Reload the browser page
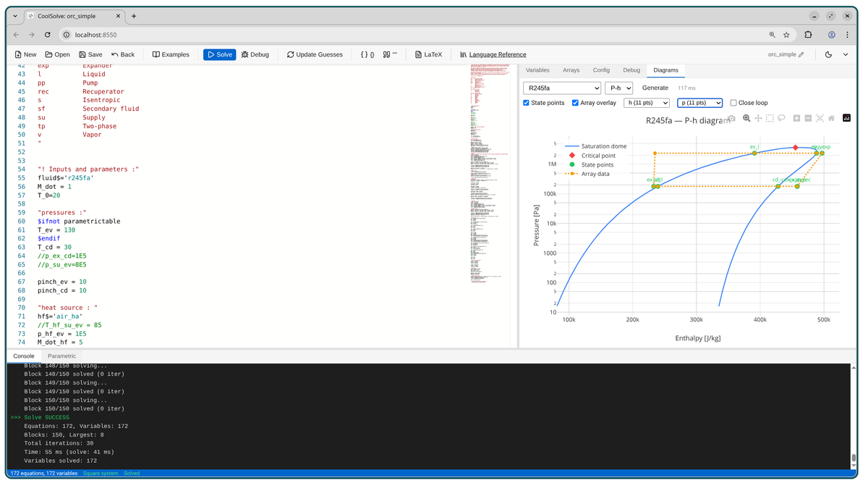Image resolution: width=868 pixels, height=488 pixels. pos(48,35)
